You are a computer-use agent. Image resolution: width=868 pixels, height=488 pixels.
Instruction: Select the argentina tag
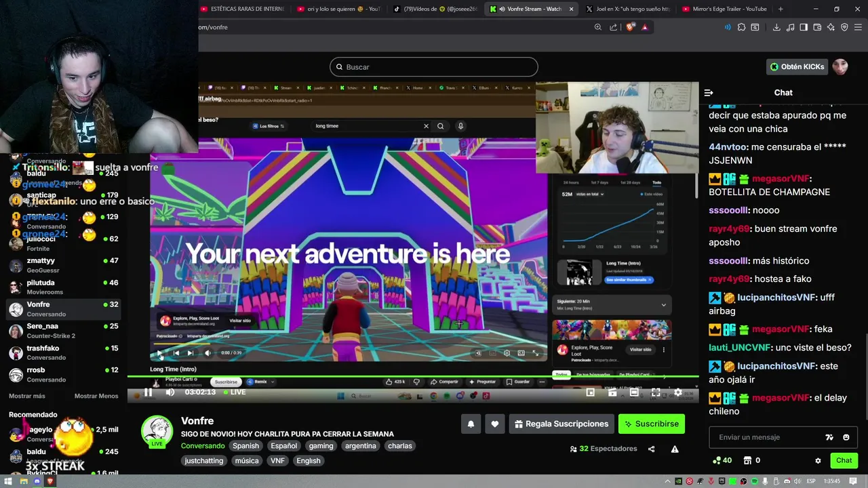point(360,446)
